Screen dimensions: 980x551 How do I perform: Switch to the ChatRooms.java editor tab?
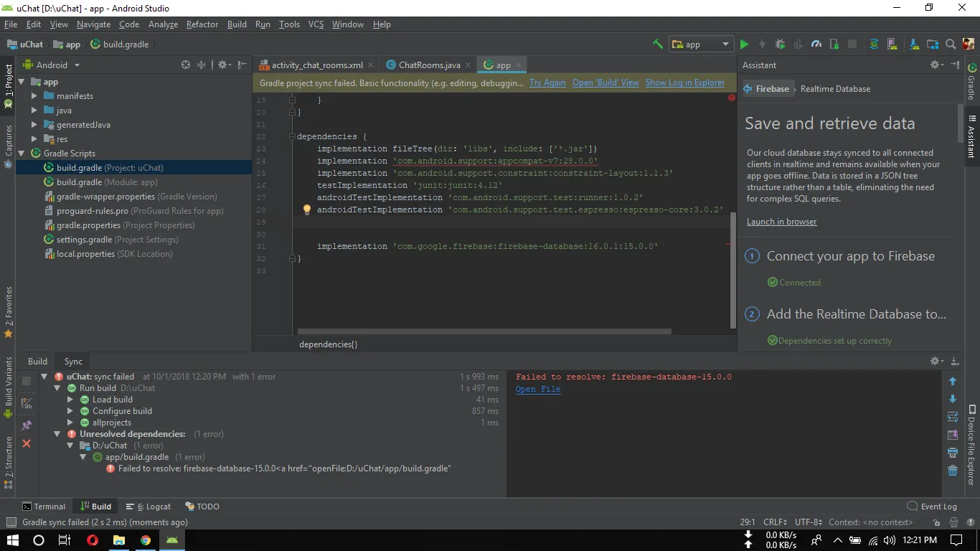tap(429, 65)
